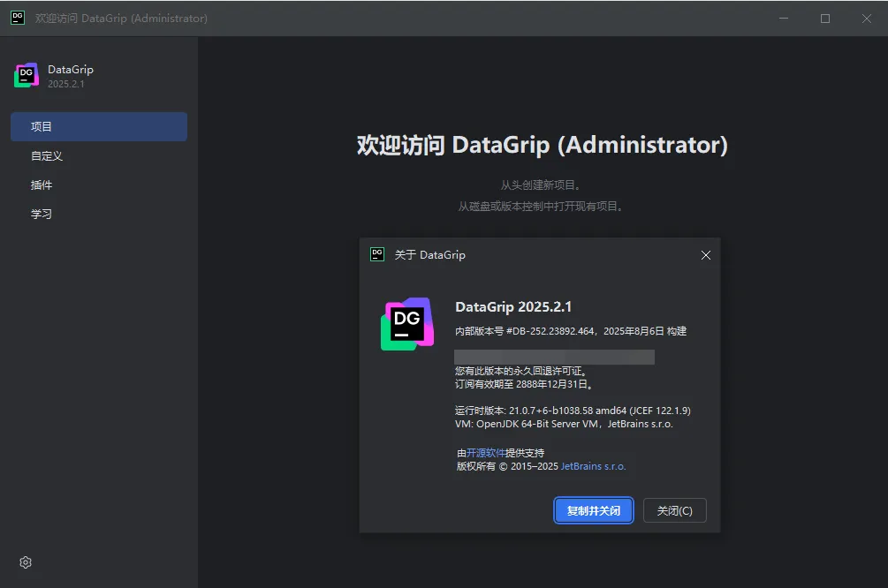
Task: Click the 运行时版本 runtime info line
Action: [x=573, y=411]
